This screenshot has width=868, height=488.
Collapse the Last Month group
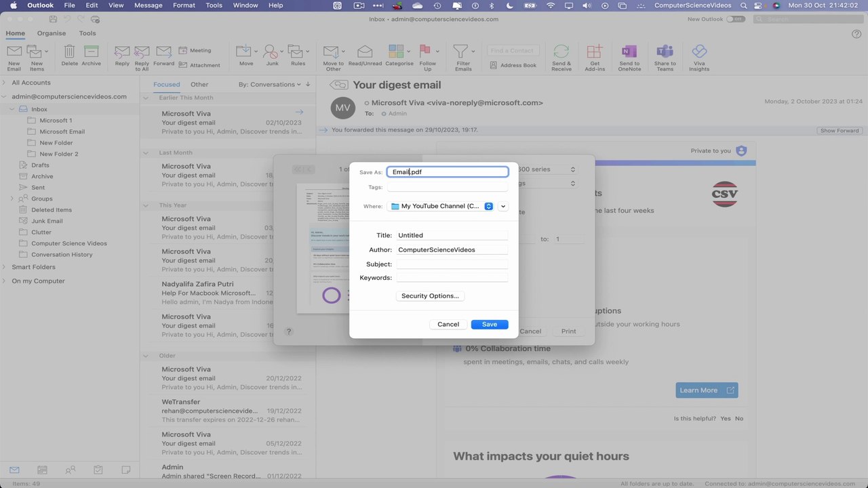pyautogui.click(x=145, y=152)
